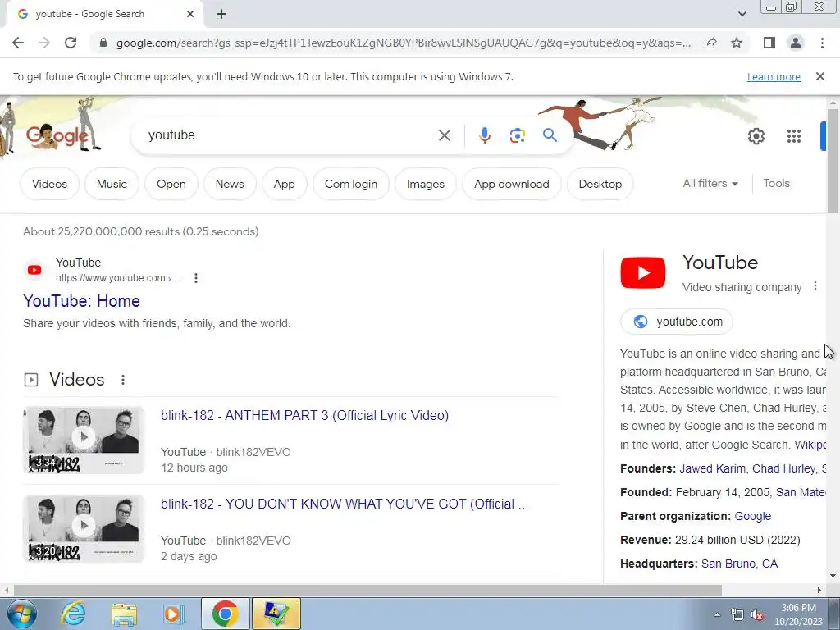
Task: Click the YouTube logo in knowledge panel
Action: [643, 272]
